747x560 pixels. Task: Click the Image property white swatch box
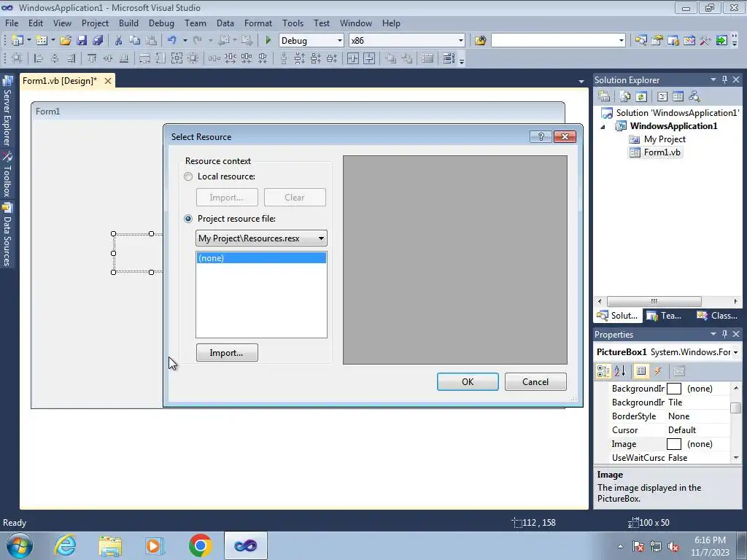[673, 444]
